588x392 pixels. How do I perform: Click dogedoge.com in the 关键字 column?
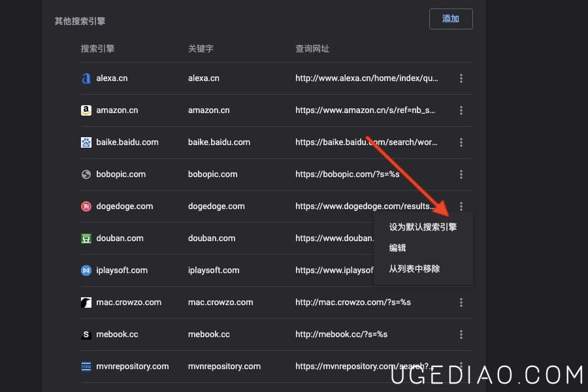216,206
